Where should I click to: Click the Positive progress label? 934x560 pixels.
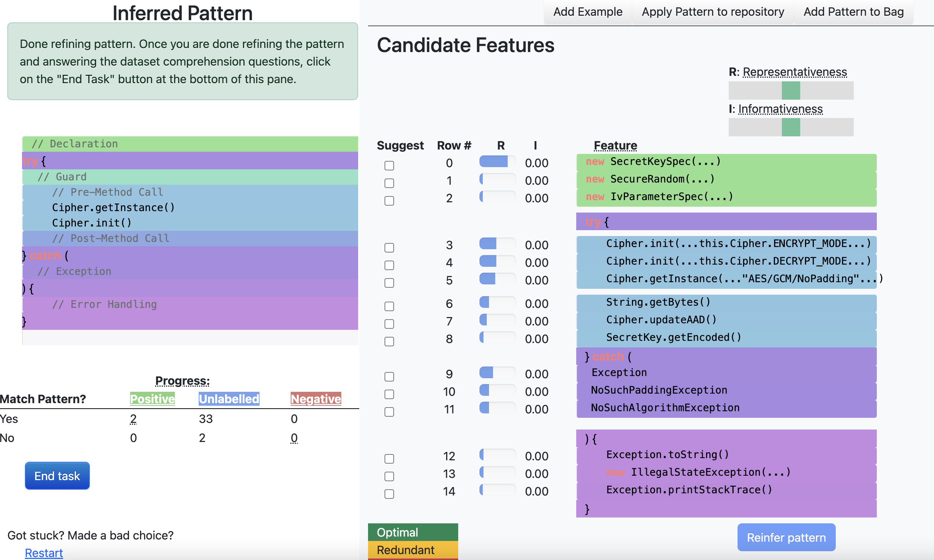(152, 399)
